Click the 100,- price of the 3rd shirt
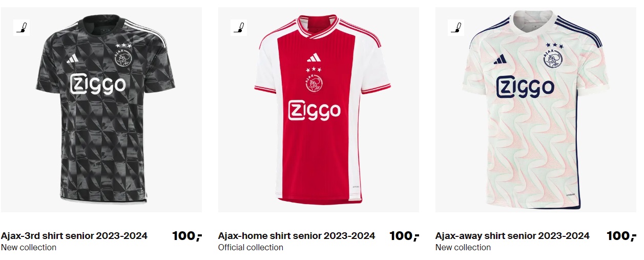The width and height of the screenshot is (644, 260). pos(187,236)
